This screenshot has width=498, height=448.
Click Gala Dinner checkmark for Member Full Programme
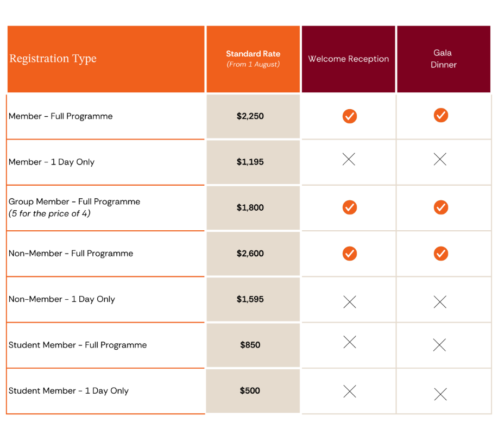tap(441, 115)
